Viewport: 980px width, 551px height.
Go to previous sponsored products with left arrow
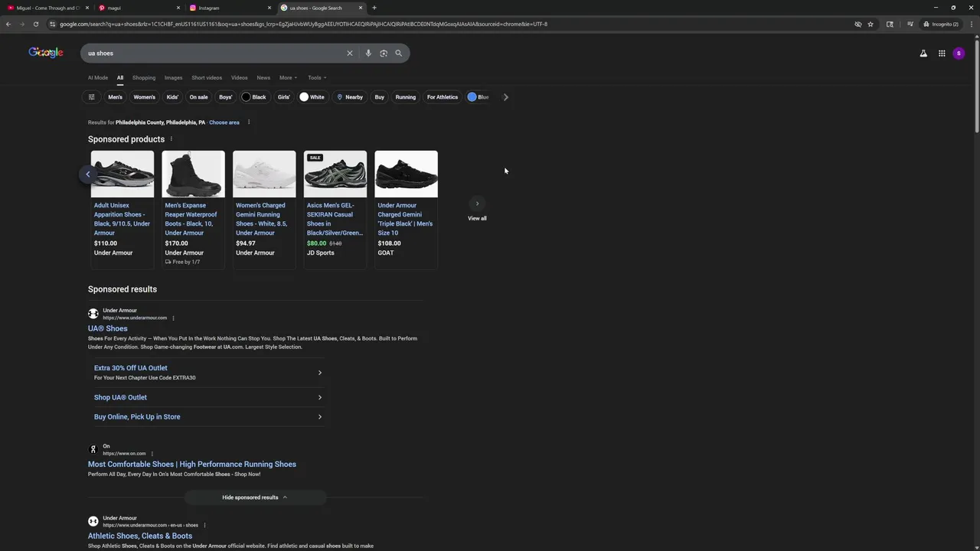coord(87,174)
